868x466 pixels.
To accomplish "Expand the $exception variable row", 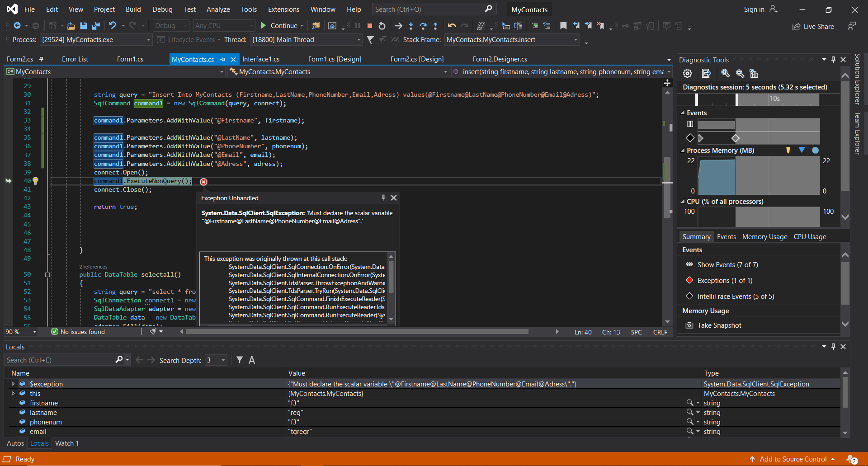I will (13, 384).
